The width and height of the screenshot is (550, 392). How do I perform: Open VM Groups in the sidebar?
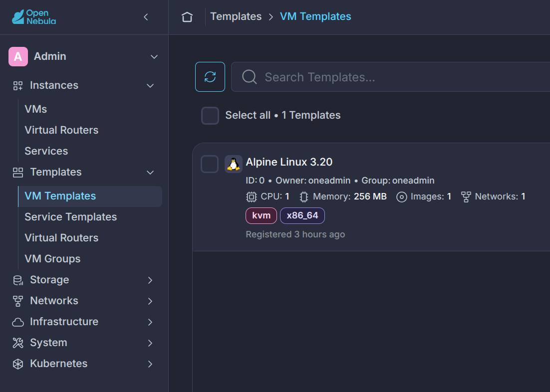coord(52,259)
